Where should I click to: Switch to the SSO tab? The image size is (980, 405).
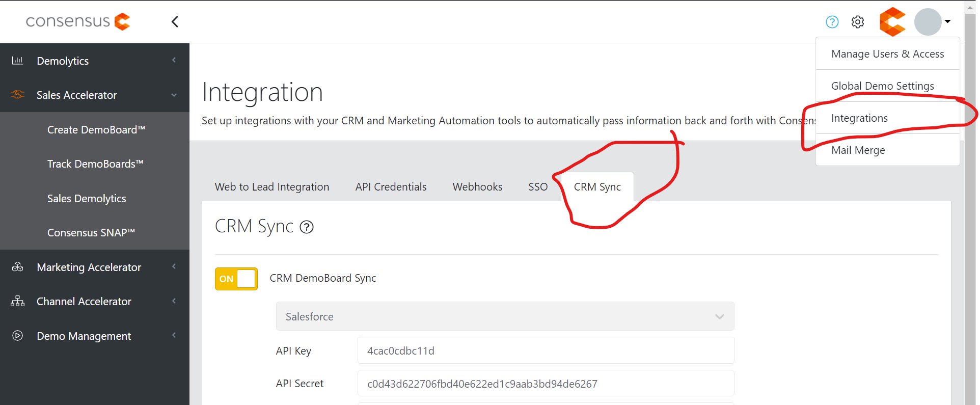[538, 187]
